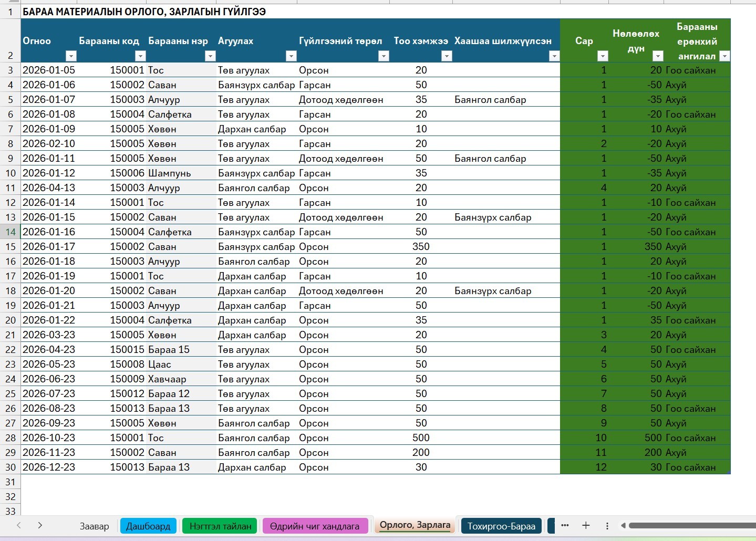Open the Тохиргоо-Бараа sheet tab
The height and width of the screenshot is (541, 756).
coord(501,526)
